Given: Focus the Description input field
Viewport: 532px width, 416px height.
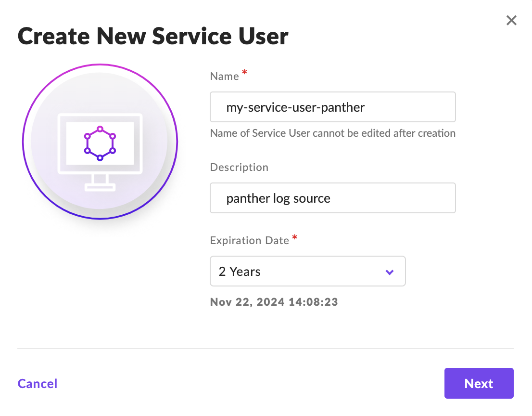Looking at the screenshot, I should [332, 198].
